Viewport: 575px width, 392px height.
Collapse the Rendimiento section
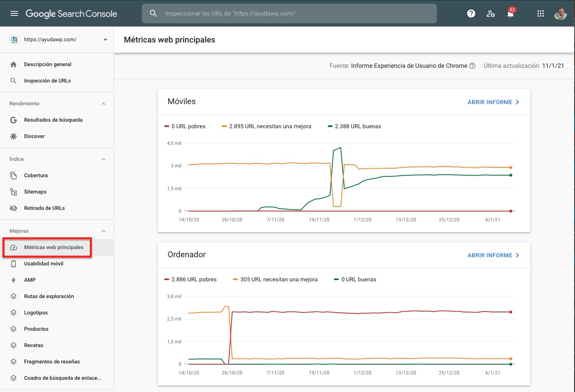click(x=103, y=104)
